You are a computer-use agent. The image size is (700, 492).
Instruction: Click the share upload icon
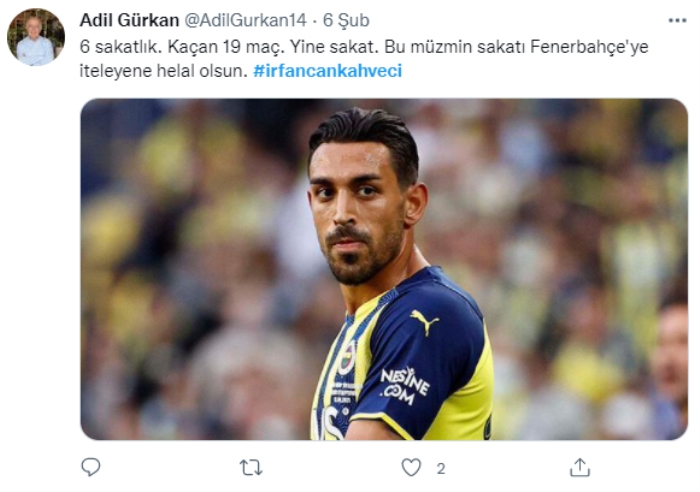point(580,467)
